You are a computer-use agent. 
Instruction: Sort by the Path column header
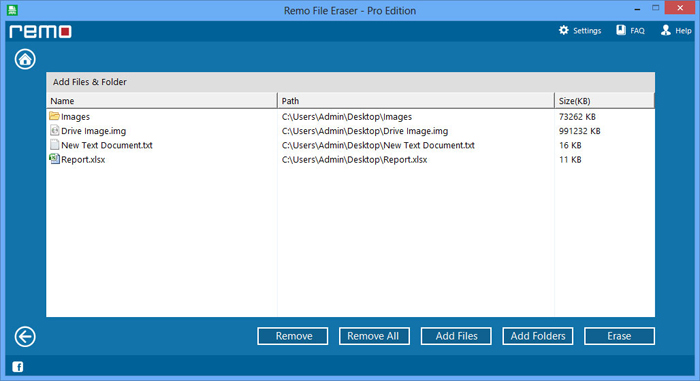416,100
